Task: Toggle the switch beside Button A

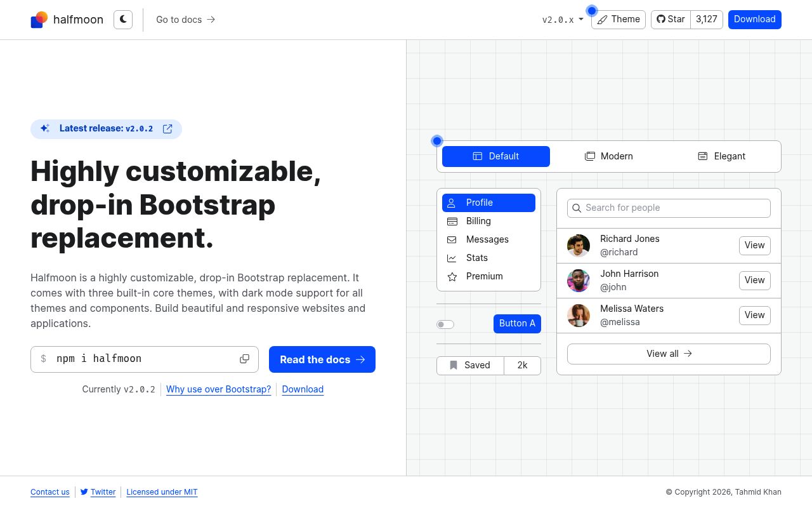Action: (445, 324)
